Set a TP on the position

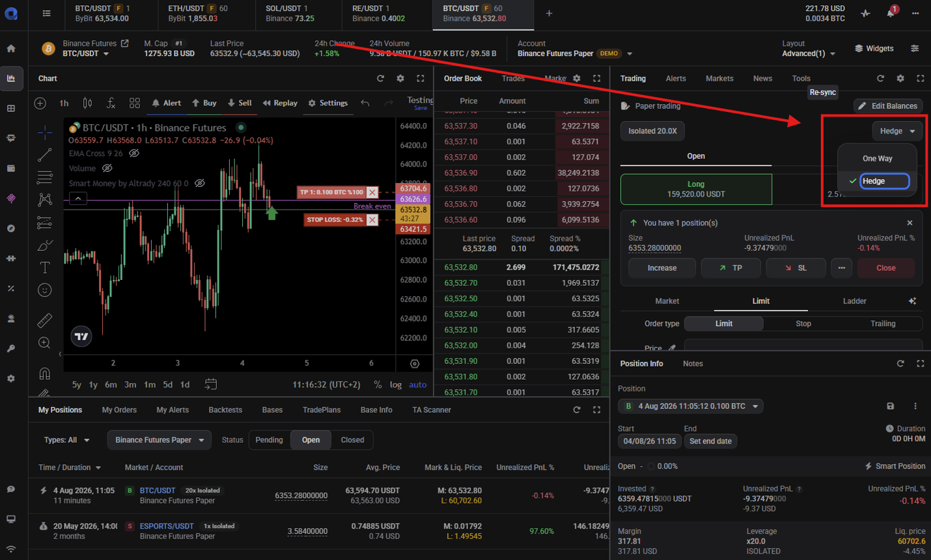point(730,268)
